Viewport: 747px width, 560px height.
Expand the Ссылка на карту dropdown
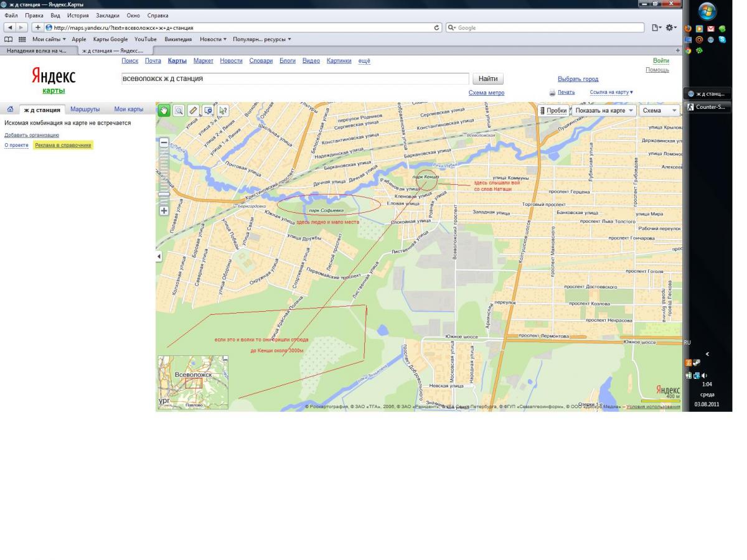click(x=611, y=92)
